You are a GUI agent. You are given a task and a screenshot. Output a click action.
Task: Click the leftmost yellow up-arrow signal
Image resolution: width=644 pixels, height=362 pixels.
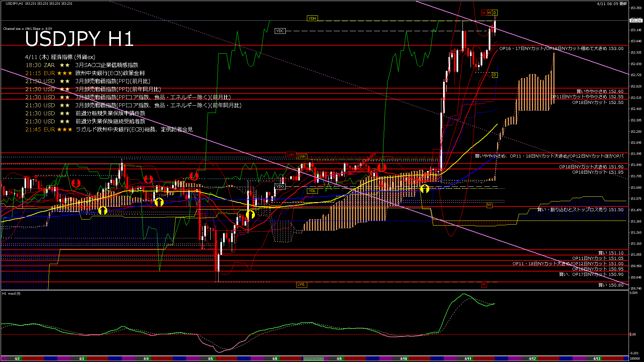pos(103,210)
